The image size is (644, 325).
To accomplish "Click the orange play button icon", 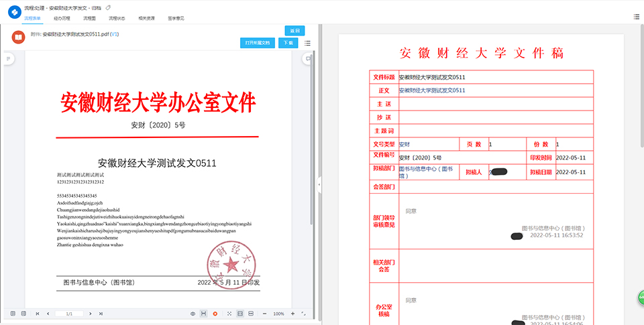I will 215,314.
